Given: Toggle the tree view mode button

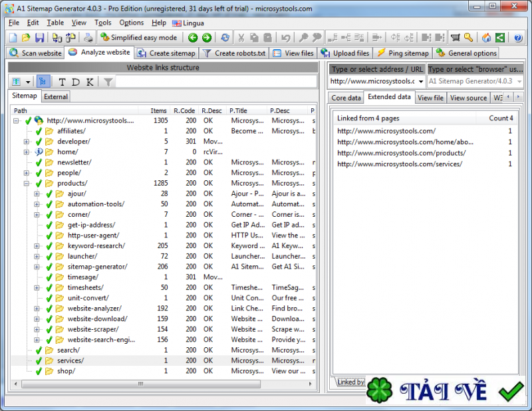Looking at the screenshot, I should (x=43, y=82).
